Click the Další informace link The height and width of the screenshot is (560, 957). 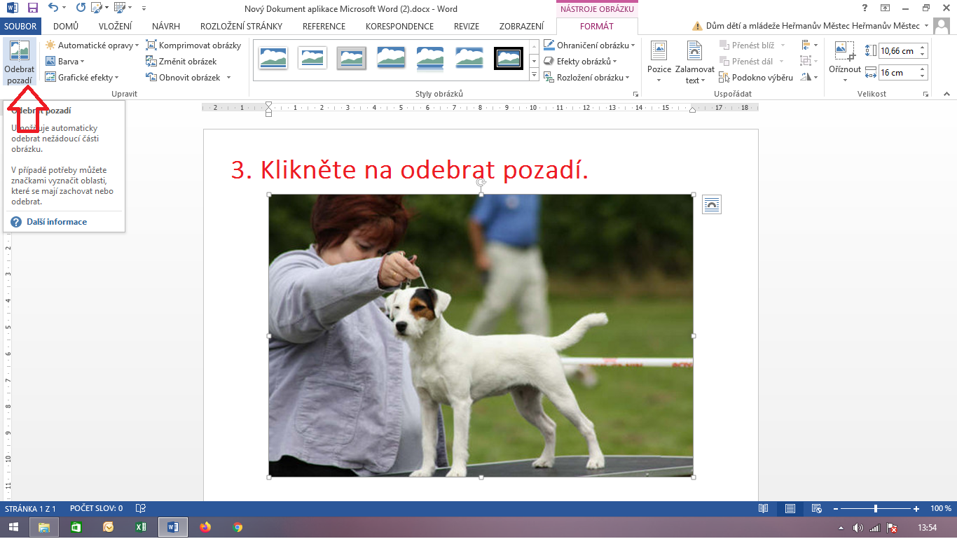(x=57, y=222)
